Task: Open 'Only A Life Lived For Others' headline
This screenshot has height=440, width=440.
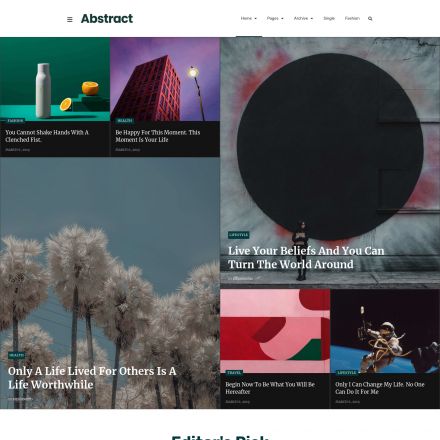Action: click(x=92, y=378)
